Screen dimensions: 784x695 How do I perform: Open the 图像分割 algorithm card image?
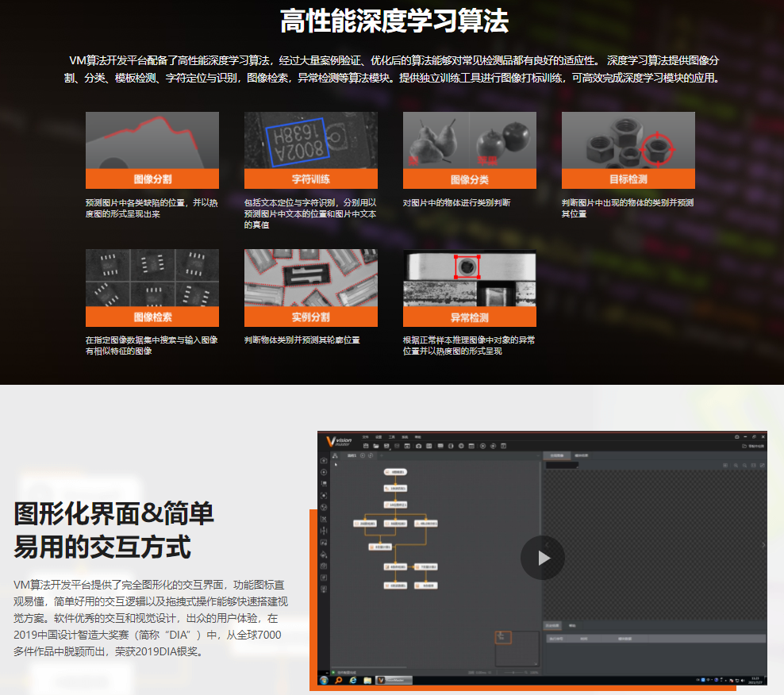[x=152, y=140]
